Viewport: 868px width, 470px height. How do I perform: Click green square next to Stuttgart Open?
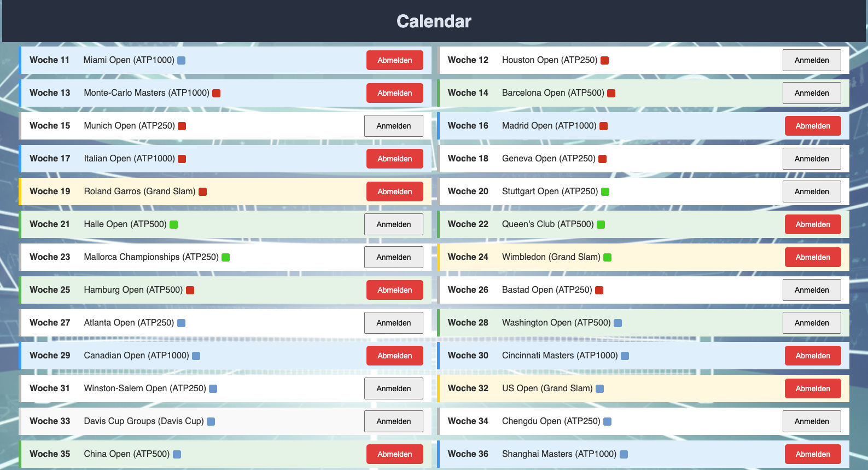(x=605, y=192)
